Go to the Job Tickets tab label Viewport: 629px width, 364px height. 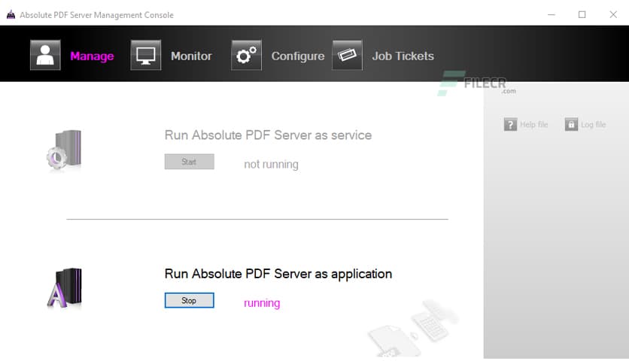tap(403, 56)
